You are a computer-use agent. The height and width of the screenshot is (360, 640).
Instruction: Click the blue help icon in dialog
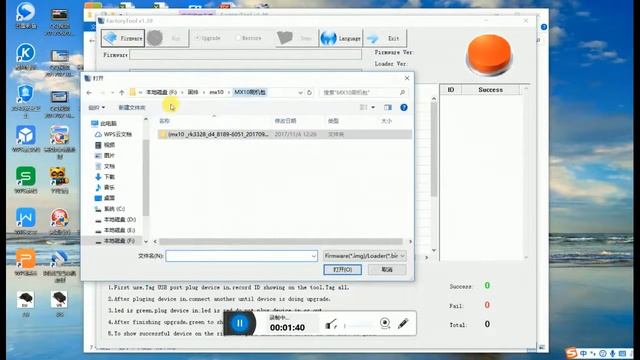click(x=404, y=107)
